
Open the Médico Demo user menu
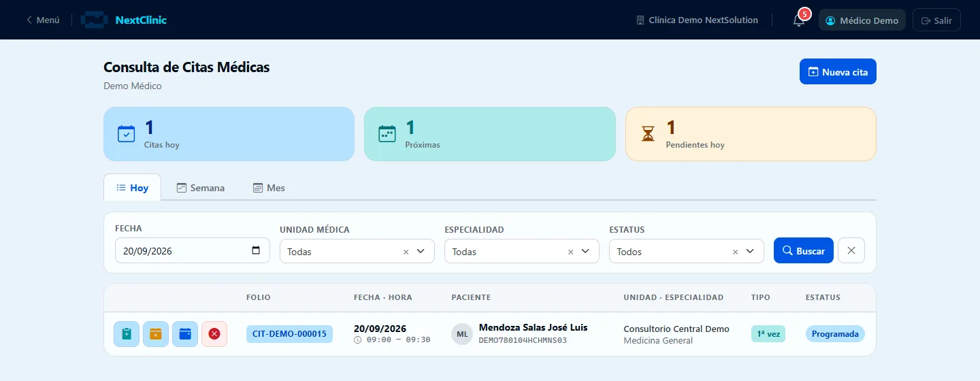(862, 20)
